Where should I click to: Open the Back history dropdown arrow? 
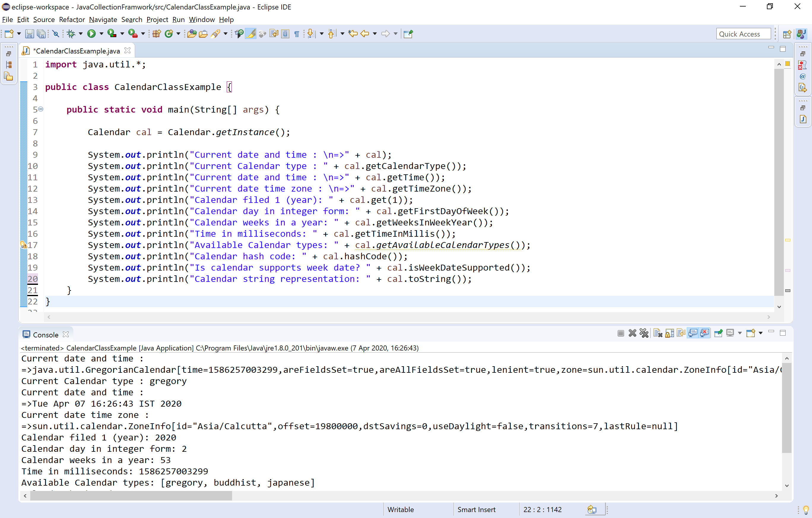pyautogui.click(x=375, y=34)
